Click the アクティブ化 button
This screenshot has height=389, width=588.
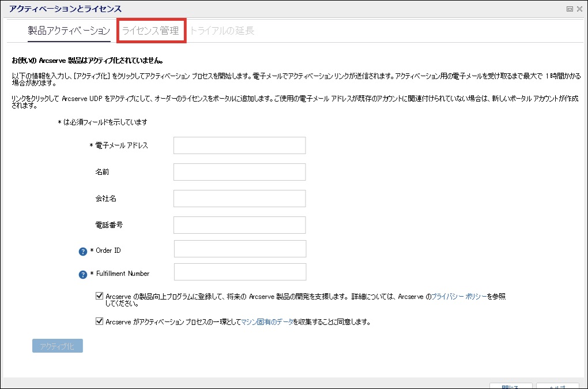point(58,346)
